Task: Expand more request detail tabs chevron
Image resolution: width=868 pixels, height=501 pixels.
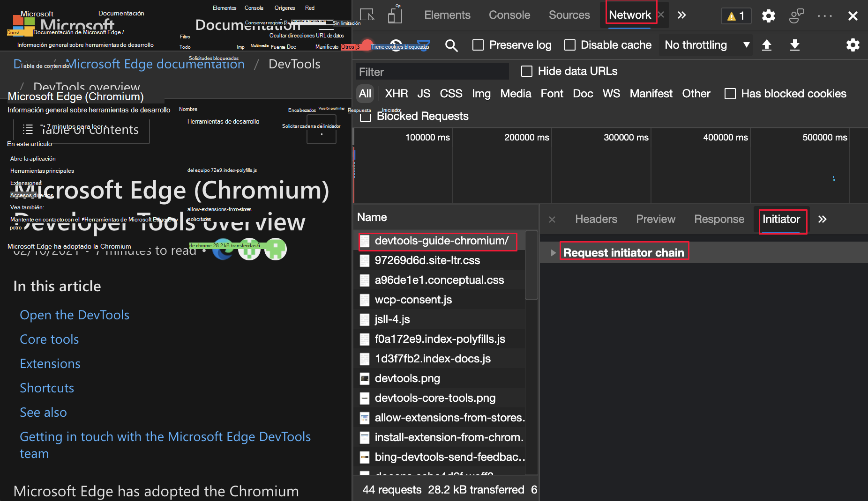Action: point(823,219)
